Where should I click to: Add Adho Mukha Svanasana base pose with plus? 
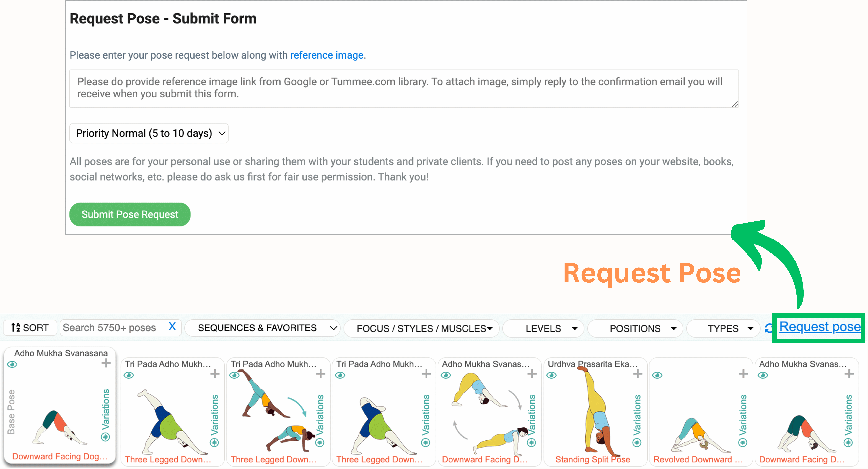click(106, 363)
